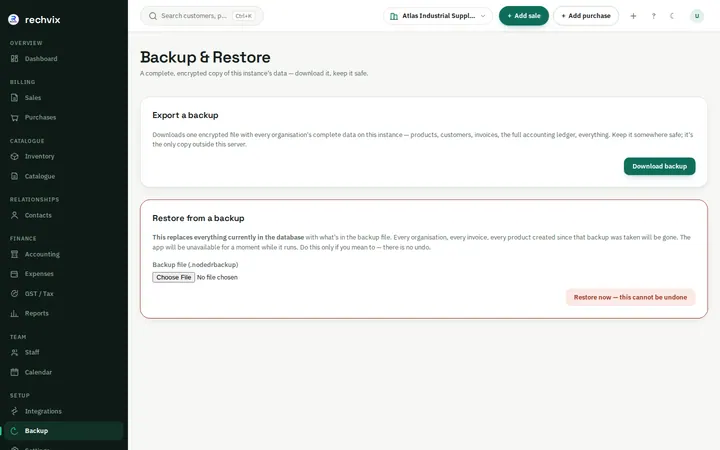Click the Add purchase button
Screen dimensions: 720x450
tap(586, 16)
